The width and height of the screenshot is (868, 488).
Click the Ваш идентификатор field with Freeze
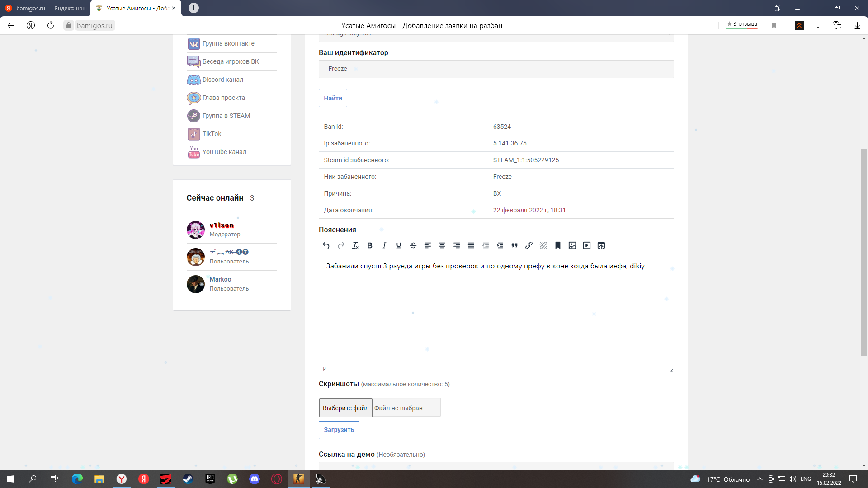click(496, 69)
